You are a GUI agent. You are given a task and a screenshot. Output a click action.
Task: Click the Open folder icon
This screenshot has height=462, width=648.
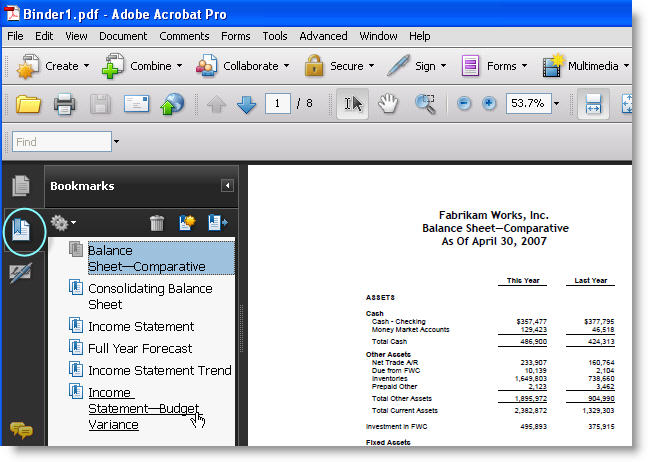tap(28, 104)
